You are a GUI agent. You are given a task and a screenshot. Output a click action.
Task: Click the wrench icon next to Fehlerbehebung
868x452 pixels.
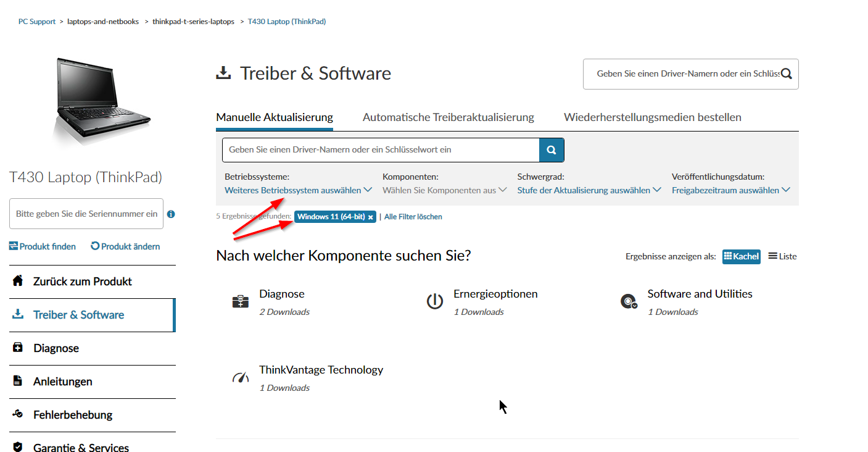18,414
